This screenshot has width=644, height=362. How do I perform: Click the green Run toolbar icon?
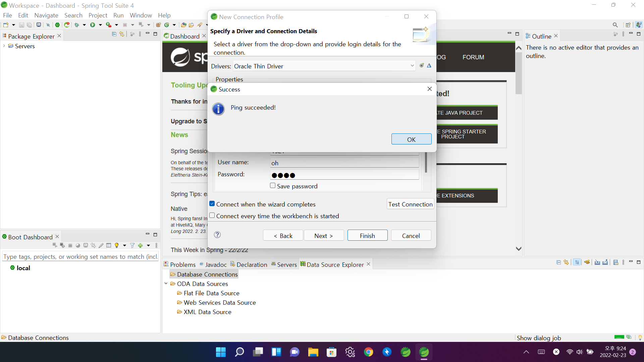(93, 25)
